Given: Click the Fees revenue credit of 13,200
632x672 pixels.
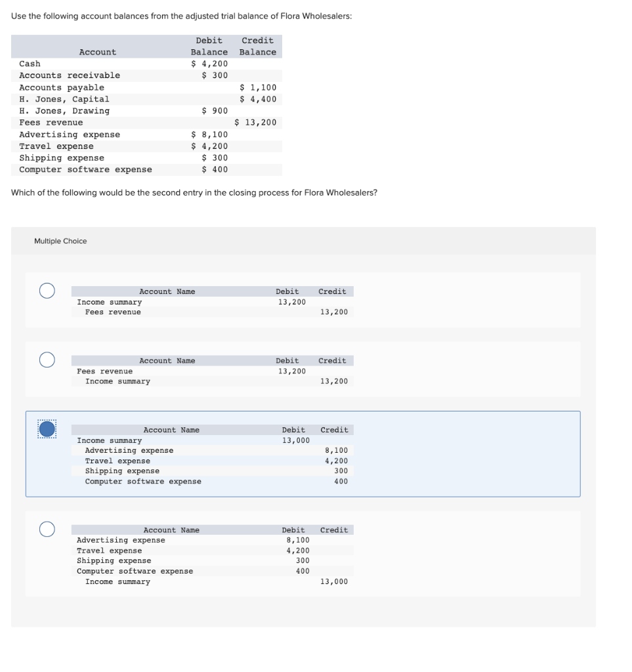Looking at the screenshot, I should [x=257, y=122].
